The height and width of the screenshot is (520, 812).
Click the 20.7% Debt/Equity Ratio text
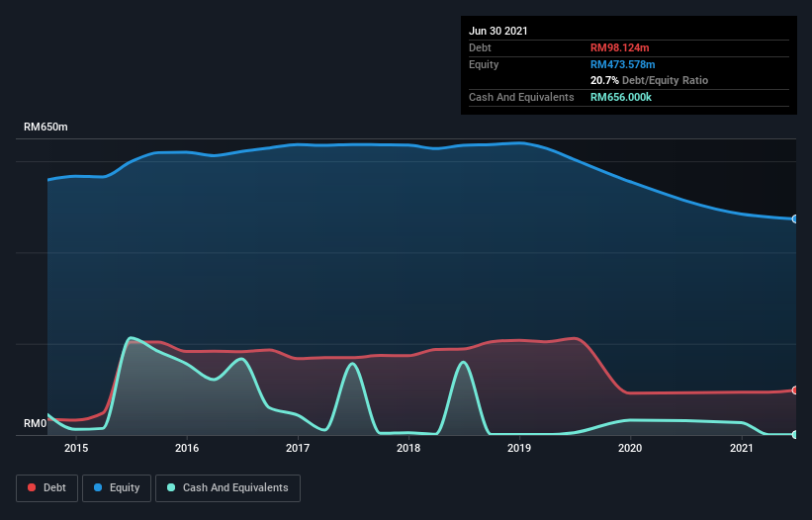(x=649, y=80)
